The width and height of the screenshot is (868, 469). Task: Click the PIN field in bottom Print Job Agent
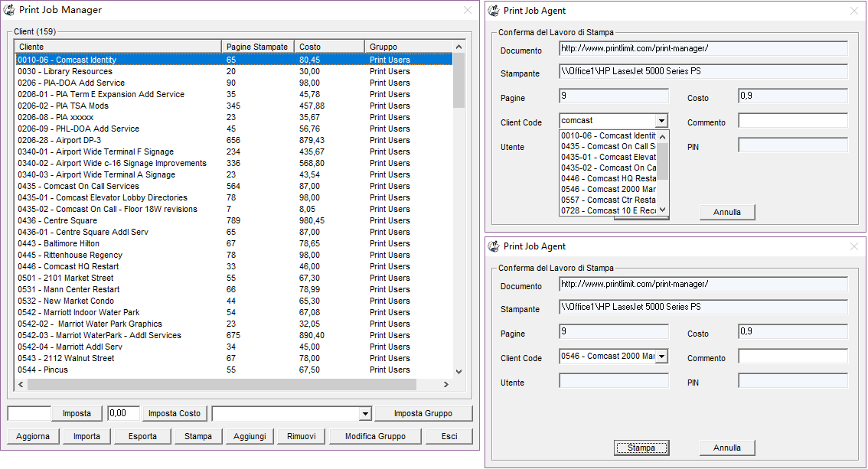[x=793, y=381]
